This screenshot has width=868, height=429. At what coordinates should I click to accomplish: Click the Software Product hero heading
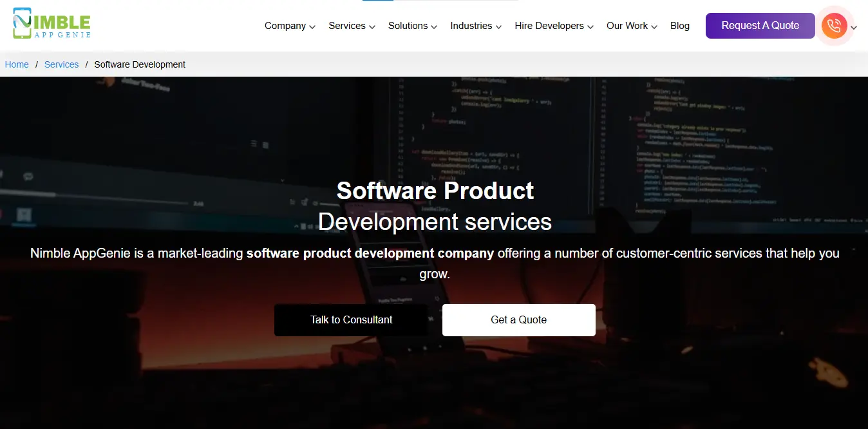click(435, 191)
